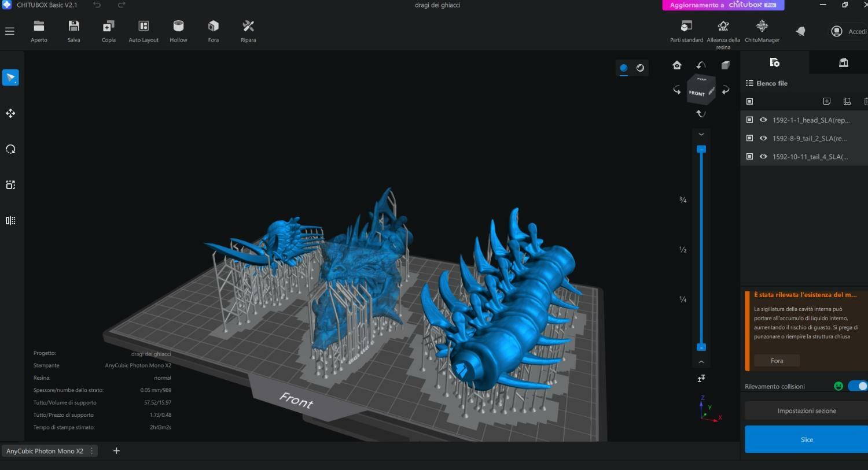Redo the last action
Viewport: 868px width, 470px height.
(122, 5)
